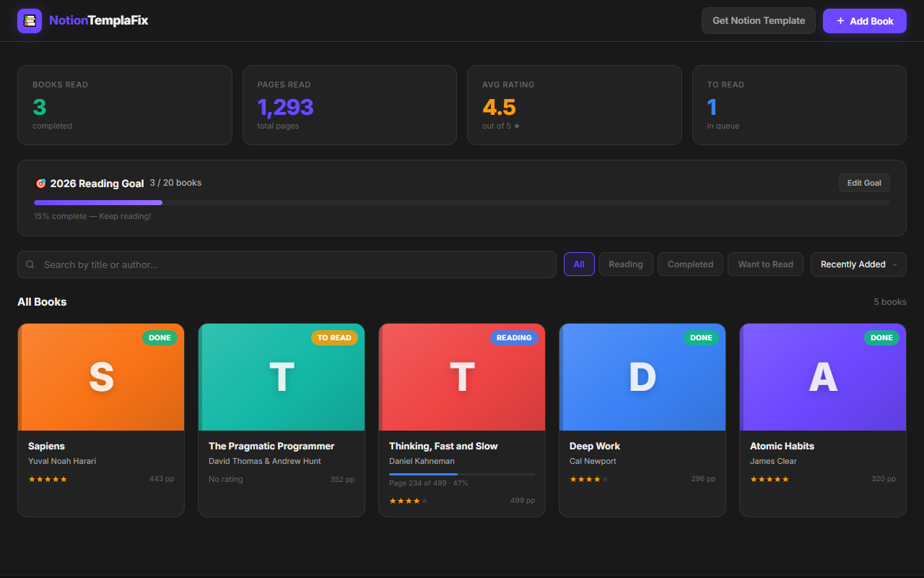
Task: Click the READING badge on Thinking, Fast and Slow
Action: [x=514, y=337]
